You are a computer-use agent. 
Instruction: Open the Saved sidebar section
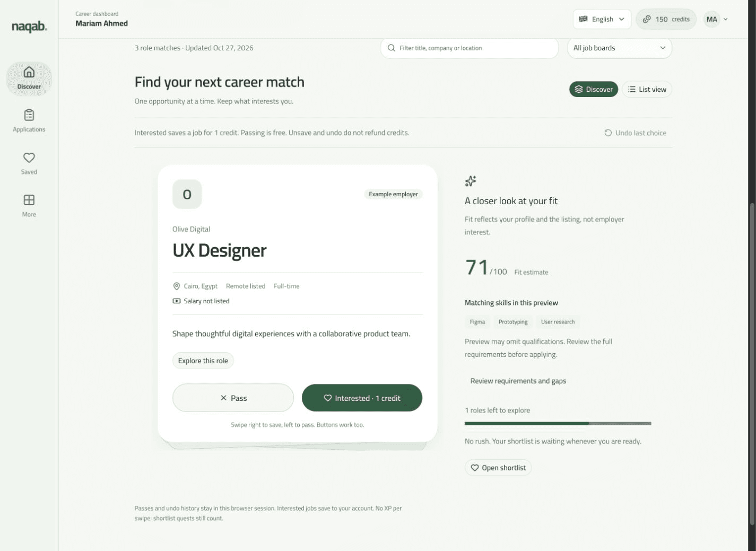29,163
